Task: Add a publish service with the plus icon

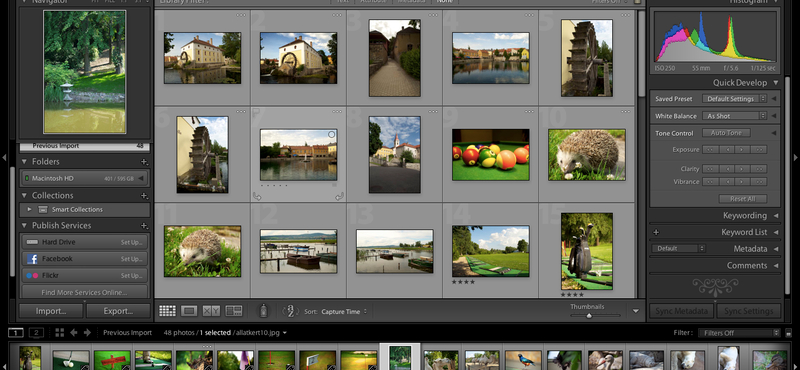Action: pos(144,226)
